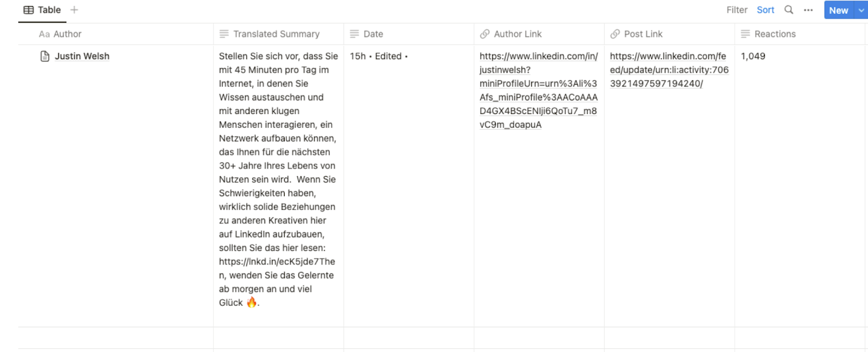Click the page icon next to Justin Welsh
The image size is (868, 352).
(45, 56)
